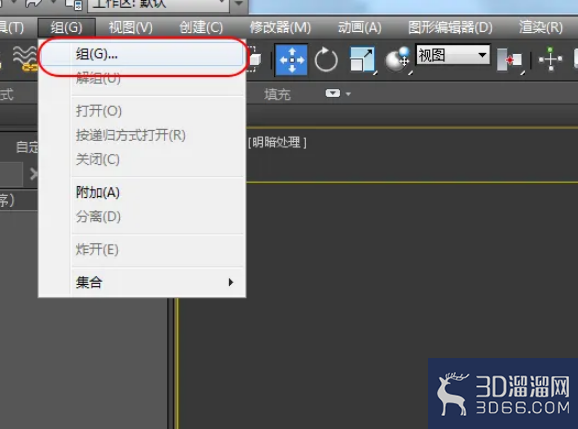Select the Move tool icon

click(292, 59)
